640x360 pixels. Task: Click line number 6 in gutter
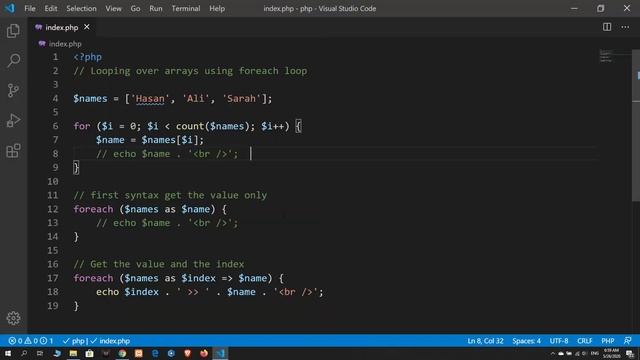[55, 126]
